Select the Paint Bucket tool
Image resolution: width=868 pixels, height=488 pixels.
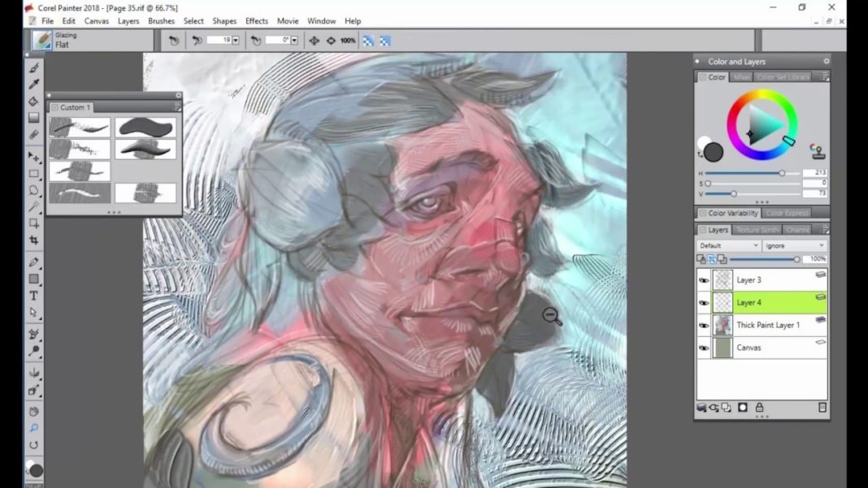[33, 100]
